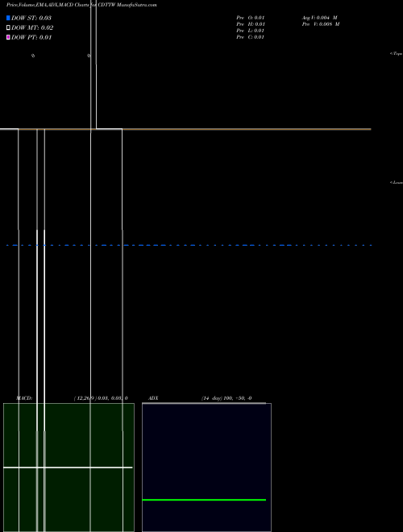The image size is (403, 532).
Task: Click the 'Pre V: 0.008 M' volume value
Action: point(321,24)
